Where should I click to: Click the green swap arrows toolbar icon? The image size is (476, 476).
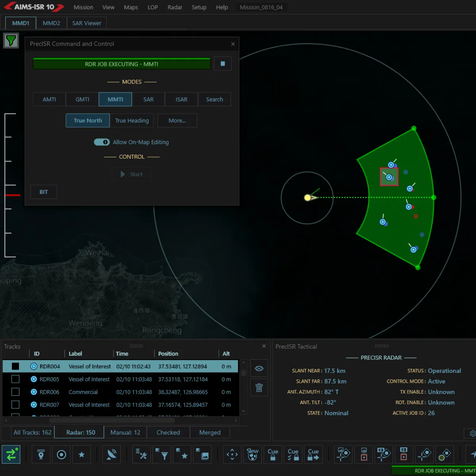click(11, 455)
